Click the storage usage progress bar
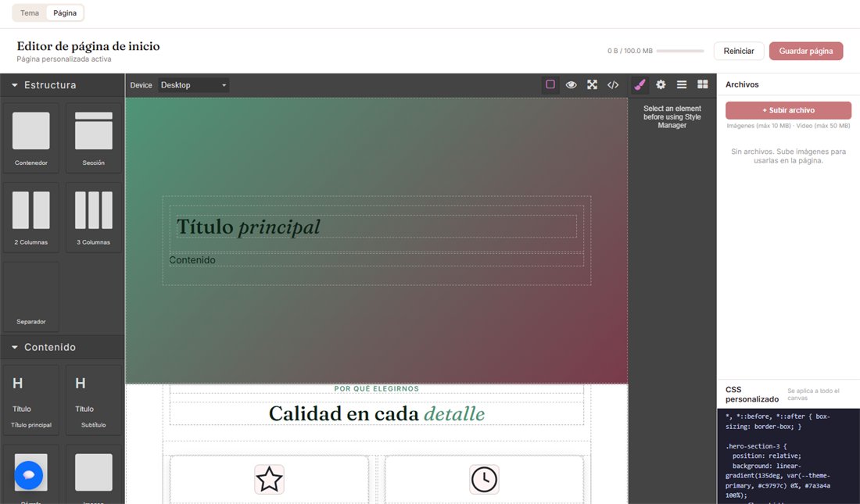The width and height of the screenshot is (860, 504). (x=680, y=51)
